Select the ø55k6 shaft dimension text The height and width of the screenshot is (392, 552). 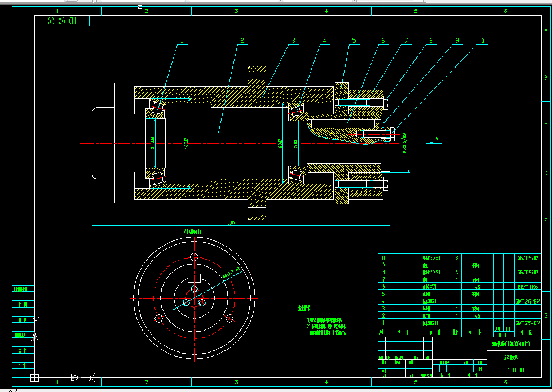(152, 143)
